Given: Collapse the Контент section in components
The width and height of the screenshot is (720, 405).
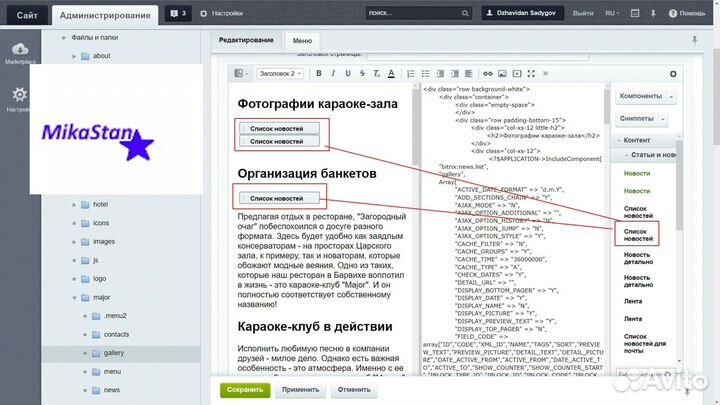Looking at the screenshot, I should point(619,140).
